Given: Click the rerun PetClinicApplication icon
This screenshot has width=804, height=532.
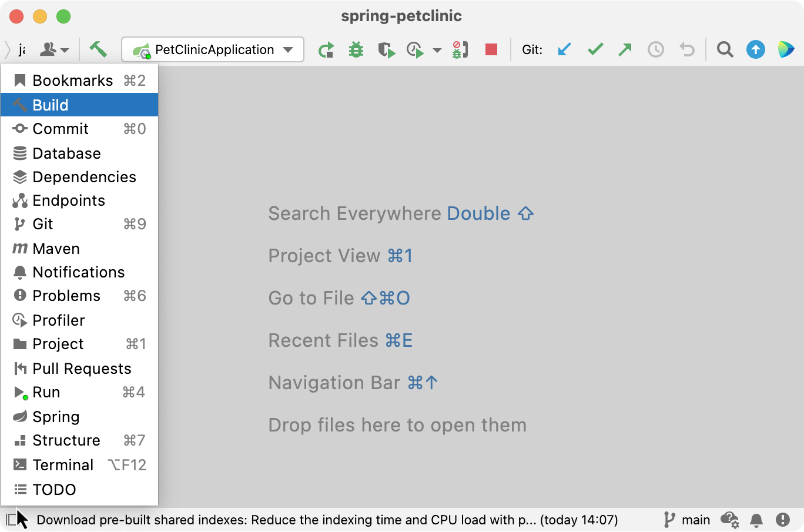Looking at the screenshot, I should tap(326, 50).
